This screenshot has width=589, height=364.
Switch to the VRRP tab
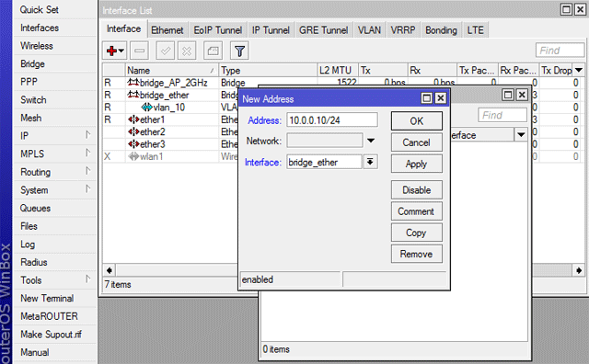[x=403, y=30]
